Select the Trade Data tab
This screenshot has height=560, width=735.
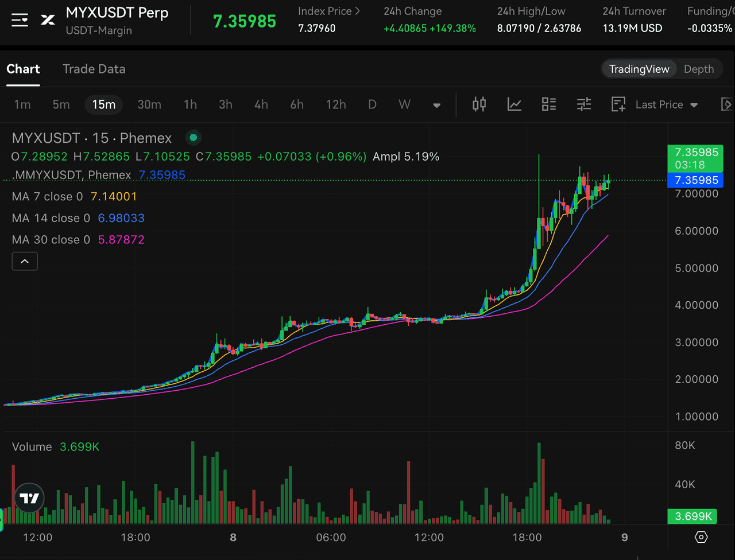pos(94,69)
